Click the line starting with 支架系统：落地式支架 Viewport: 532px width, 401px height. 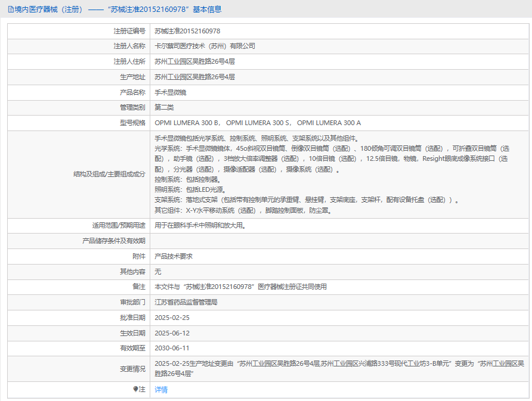click(x=307, y=200)
